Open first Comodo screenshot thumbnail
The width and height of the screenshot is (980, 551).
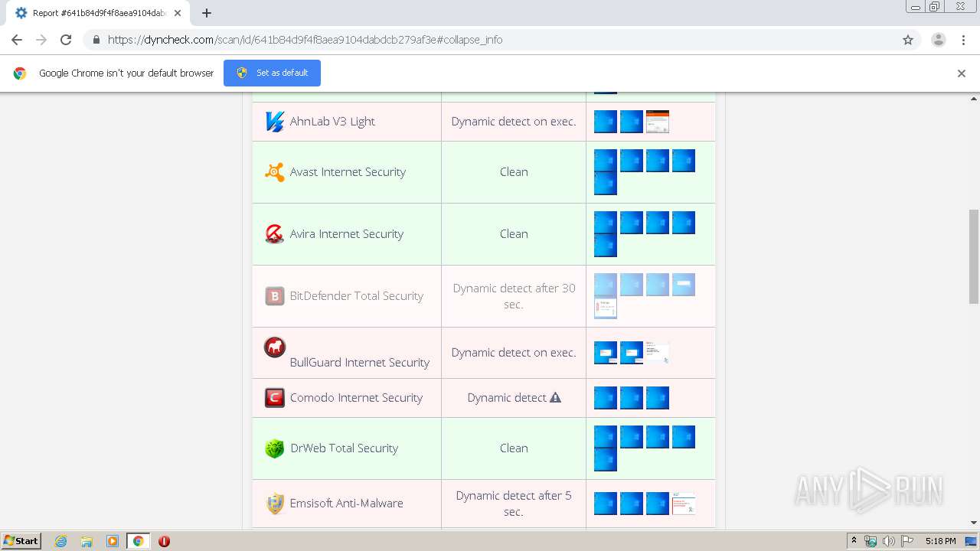point(606,398)
